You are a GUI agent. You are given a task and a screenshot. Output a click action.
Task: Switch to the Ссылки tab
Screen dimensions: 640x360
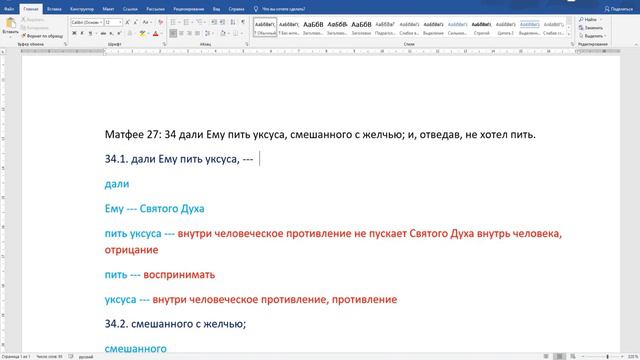(x=130, y=9)
